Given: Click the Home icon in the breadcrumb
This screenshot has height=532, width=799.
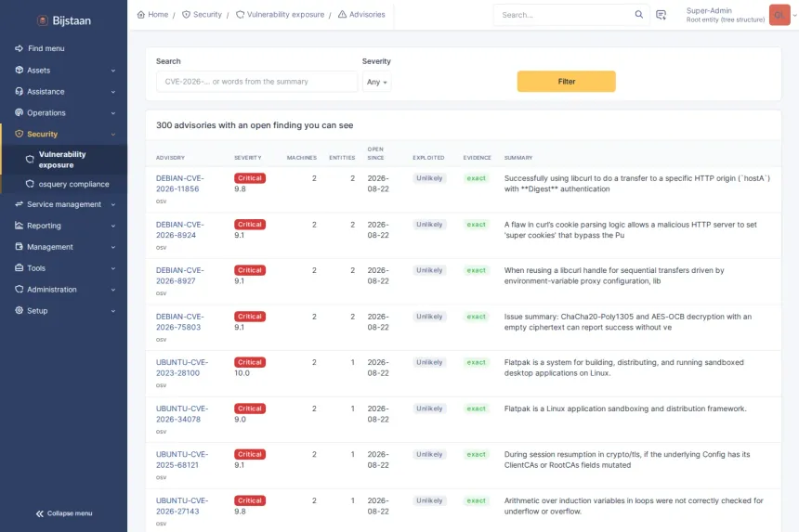Looking at the screenshot, I should coord(141,14).
